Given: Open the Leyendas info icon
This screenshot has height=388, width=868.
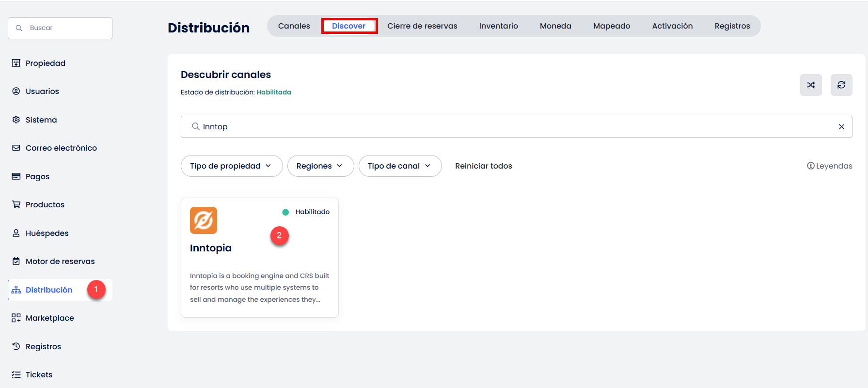Looking at the screenshot, I should pos(810,166).
